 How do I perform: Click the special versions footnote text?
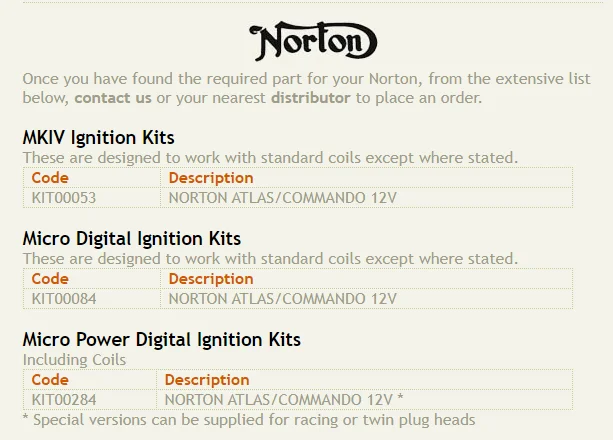[248, 419]
